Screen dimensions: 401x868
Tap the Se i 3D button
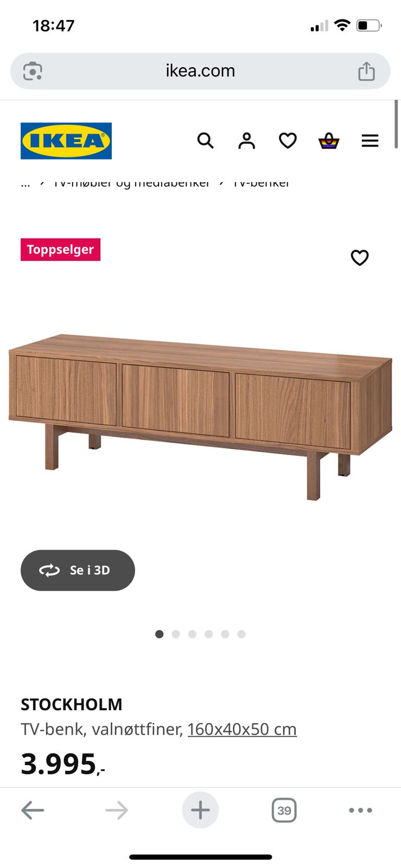tap(78, 570)
